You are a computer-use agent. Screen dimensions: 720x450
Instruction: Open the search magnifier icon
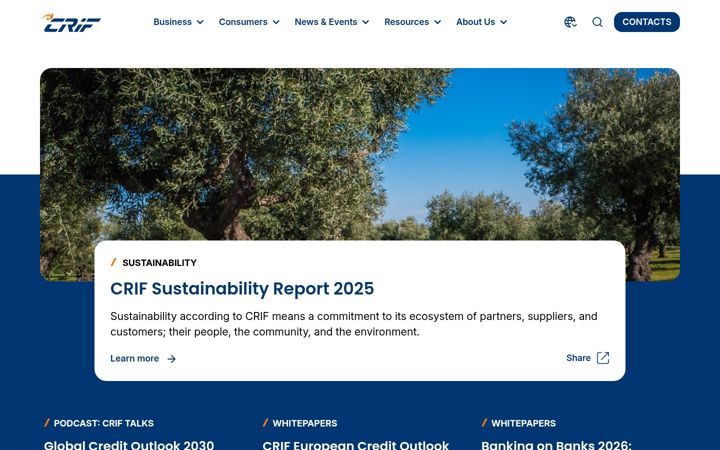click(x=597, y=22)
